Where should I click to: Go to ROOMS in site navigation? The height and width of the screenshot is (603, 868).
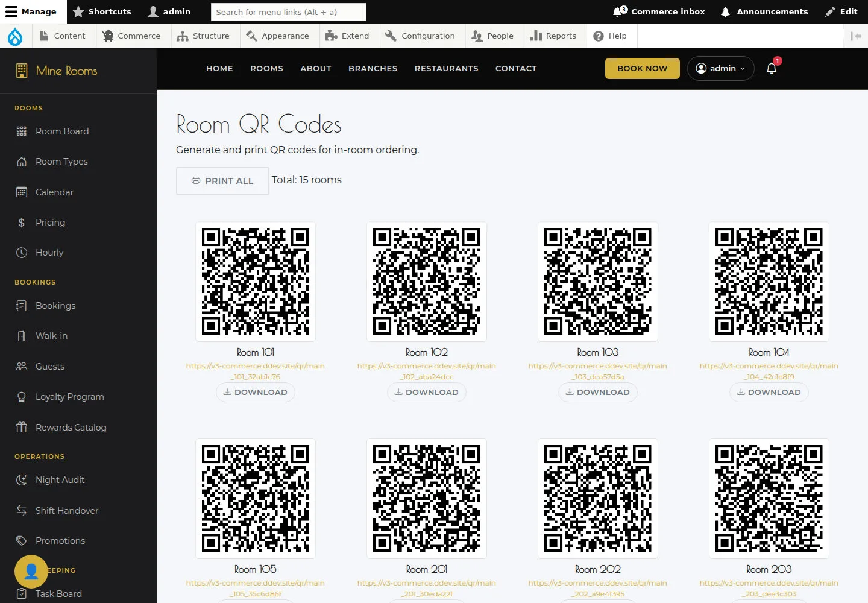click(266, 68)
